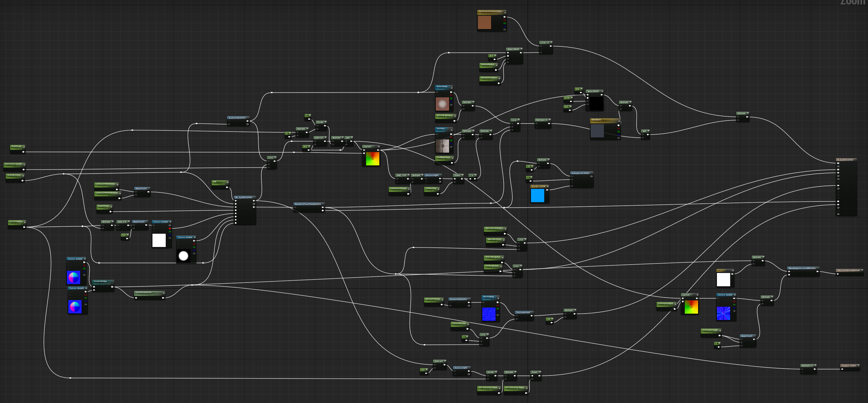This screenshot has height=403, width=868.
Task: Select the BlendAngleCorrectedNormals node header
Action: click(802, 268)
